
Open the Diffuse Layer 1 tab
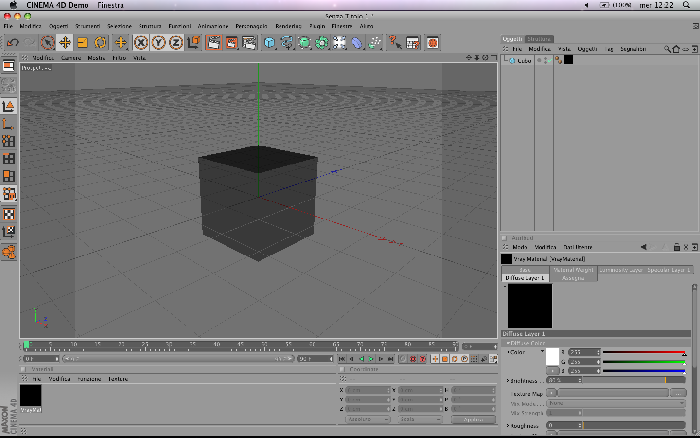click(x=525, y=278)
